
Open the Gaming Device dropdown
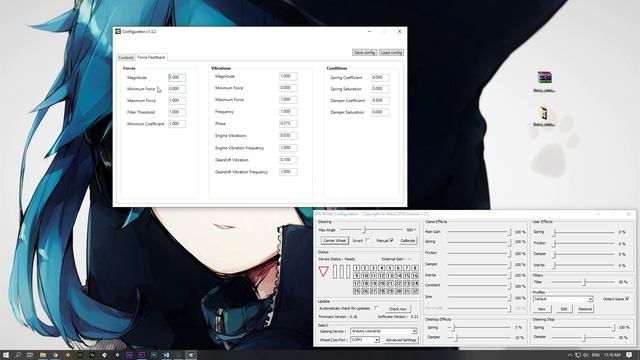pos(384,331)
